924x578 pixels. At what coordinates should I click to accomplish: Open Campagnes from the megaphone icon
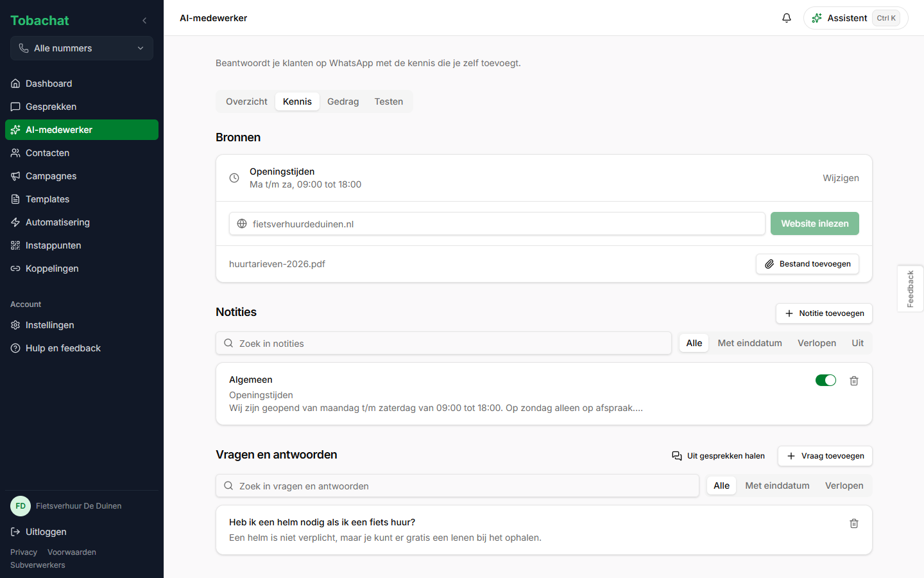pos(15,176)
